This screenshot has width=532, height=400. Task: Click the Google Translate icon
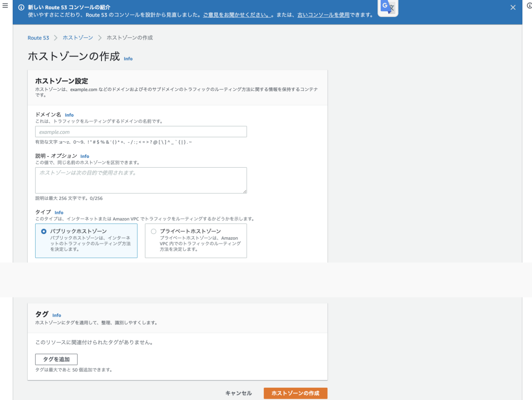pos(388,7)
